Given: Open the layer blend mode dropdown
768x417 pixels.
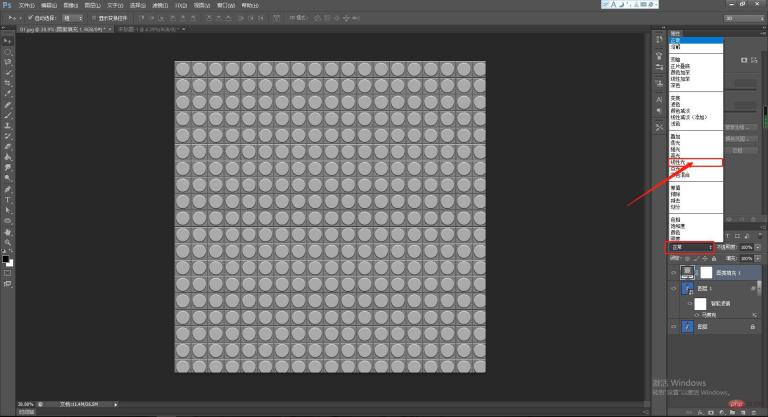Looking at the screenshot, I should coord(690,246).
